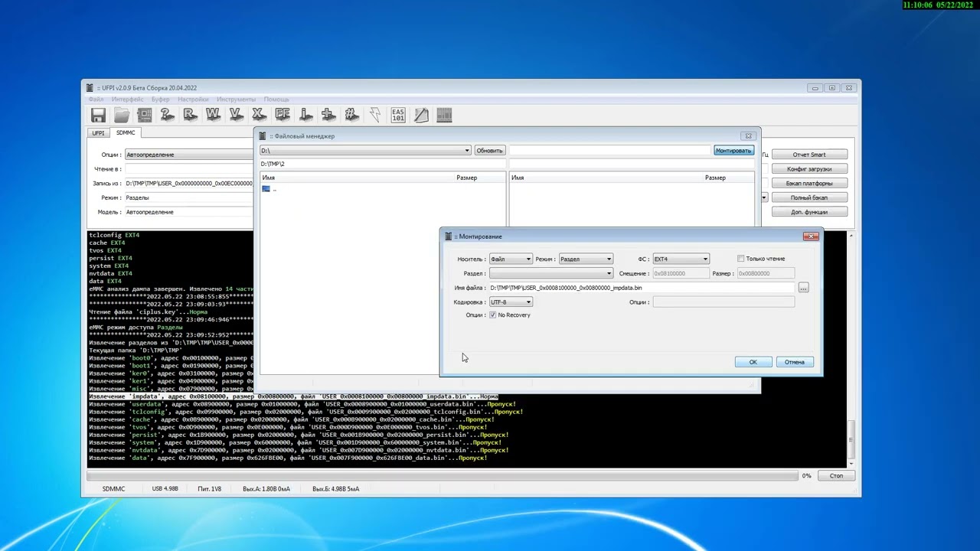Open the Интерфейс menu

coord(127,99)
